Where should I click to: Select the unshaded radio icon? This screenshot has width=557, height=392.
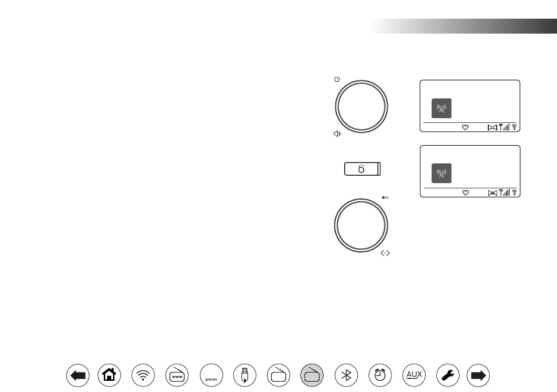point(279,375)
